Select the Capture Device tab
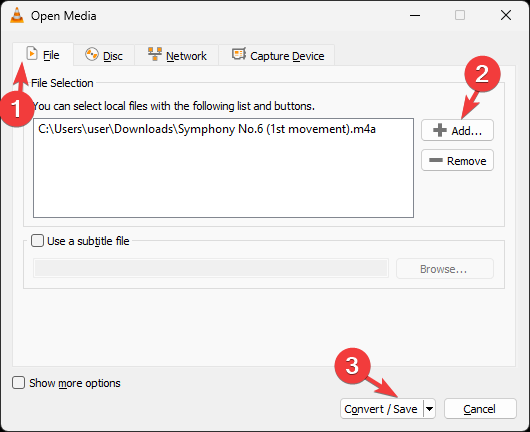This screenshot has width=530, height=432. (x=277, y=55)
